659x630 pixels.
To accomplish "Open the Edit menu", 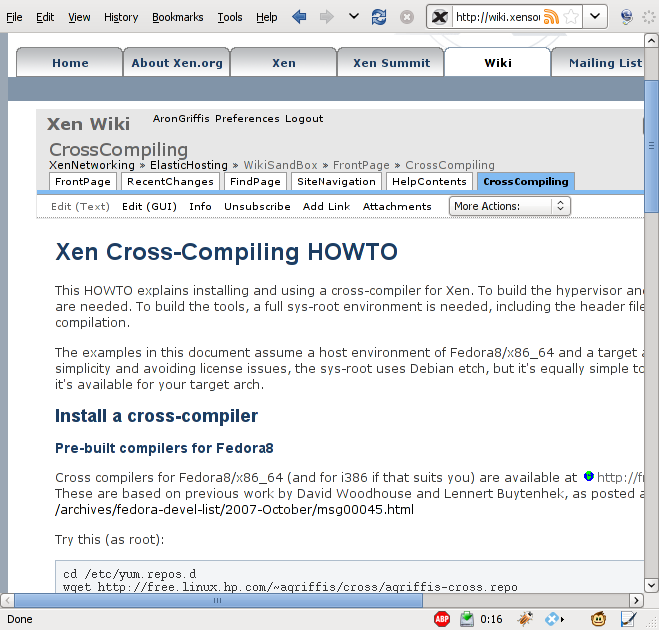I will (x=45, y=17).
